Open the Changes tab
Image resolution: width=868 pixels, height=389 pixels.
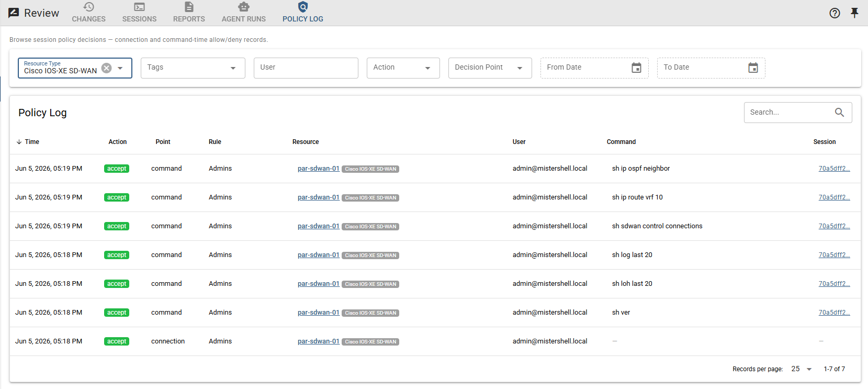tap(88, 13)
